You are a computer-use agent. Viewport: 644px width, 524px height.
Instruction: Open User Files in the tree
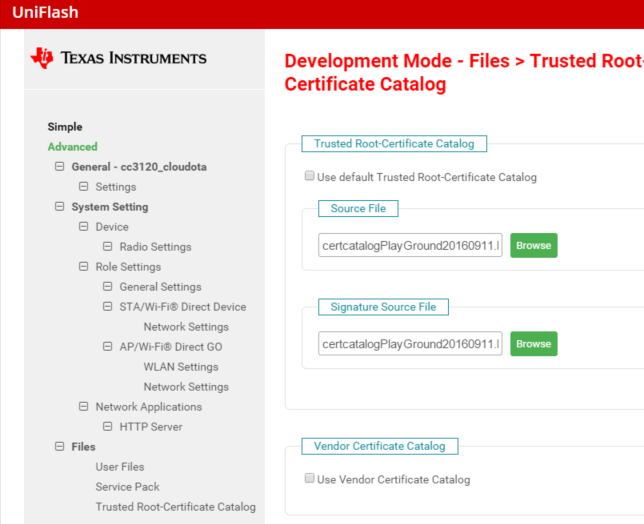(x=119, y=467)
